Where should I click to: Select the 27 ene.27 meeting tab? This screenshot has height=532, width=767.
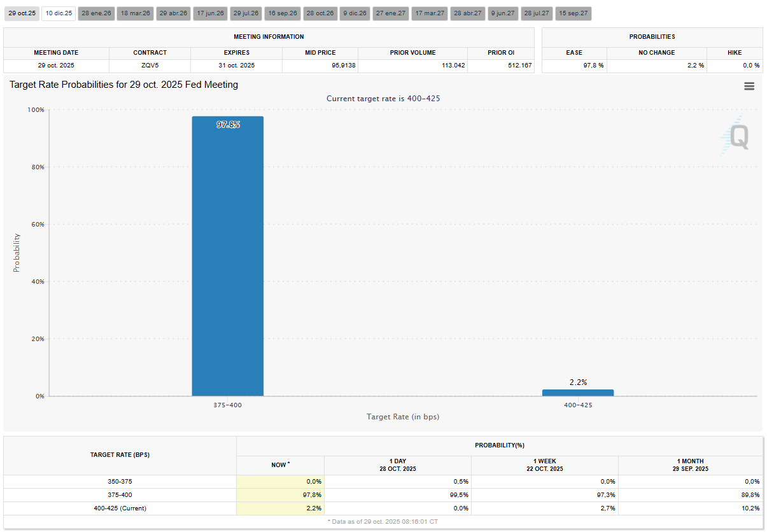click(391, 13)
